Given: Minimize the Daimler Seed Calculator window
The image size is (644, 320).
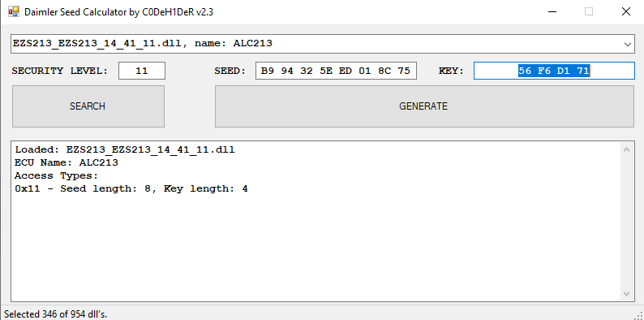Looking at the screenshot, I should [x=552, y=11].
